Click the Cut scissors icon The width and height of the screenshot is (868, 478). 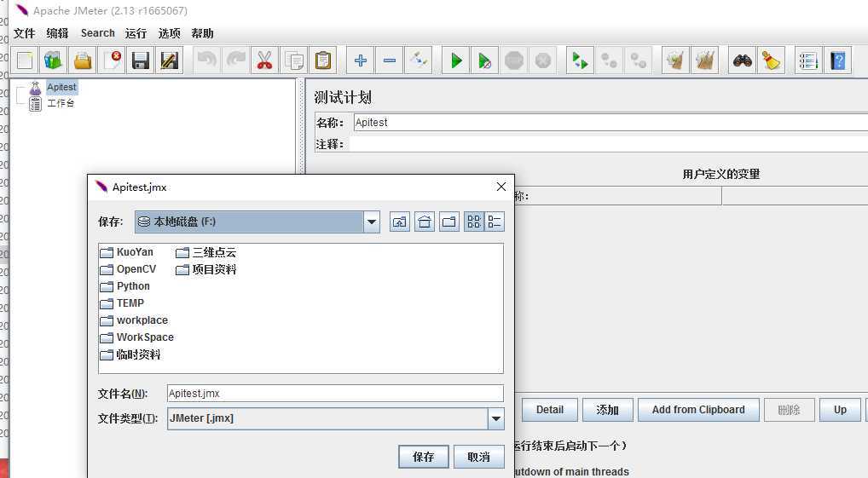[x=264, y=60]
